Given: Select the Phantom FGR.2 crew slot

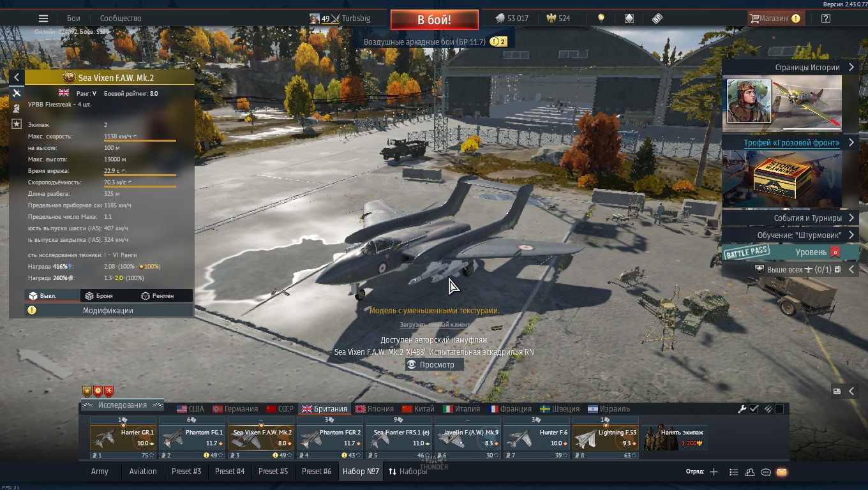Looking at the screenshot, I should [330, 438].
